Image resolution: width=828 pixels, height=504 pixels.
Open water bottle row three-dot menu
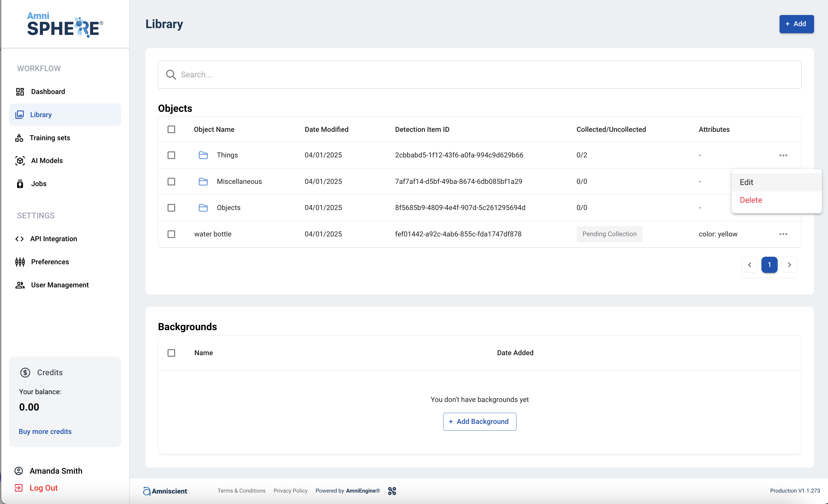[x=783, y=234]
